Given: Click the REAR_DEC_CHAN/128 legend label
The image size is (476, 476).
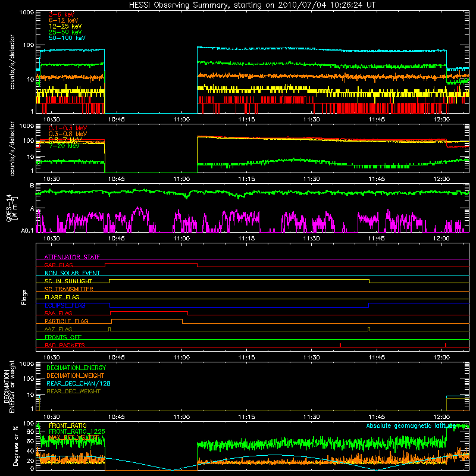Looking at the screenshot, I should point(79,383).
